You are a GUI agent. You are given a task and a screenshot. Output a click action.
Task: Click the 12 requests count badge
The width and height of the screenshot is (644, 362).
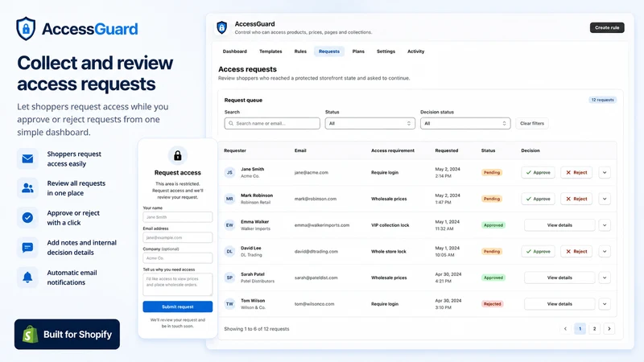602,100
